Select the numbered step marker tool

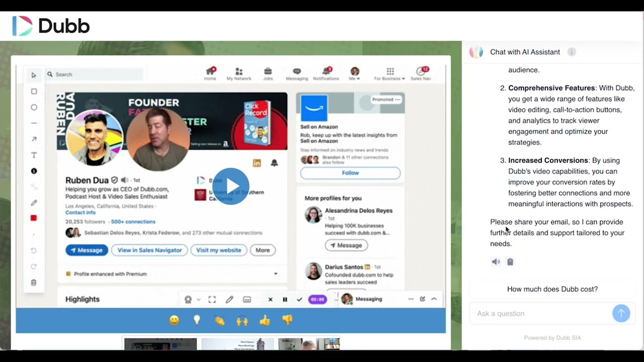pyautogui.click(x=34, y=171)
